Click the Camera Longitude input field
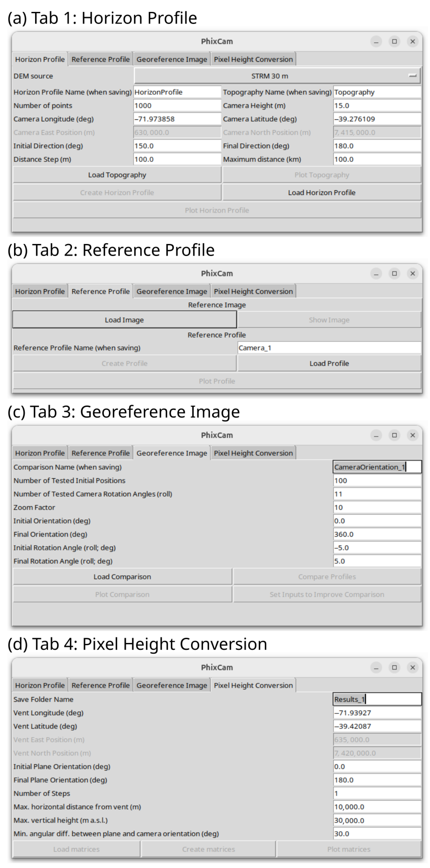 point(177,119)
